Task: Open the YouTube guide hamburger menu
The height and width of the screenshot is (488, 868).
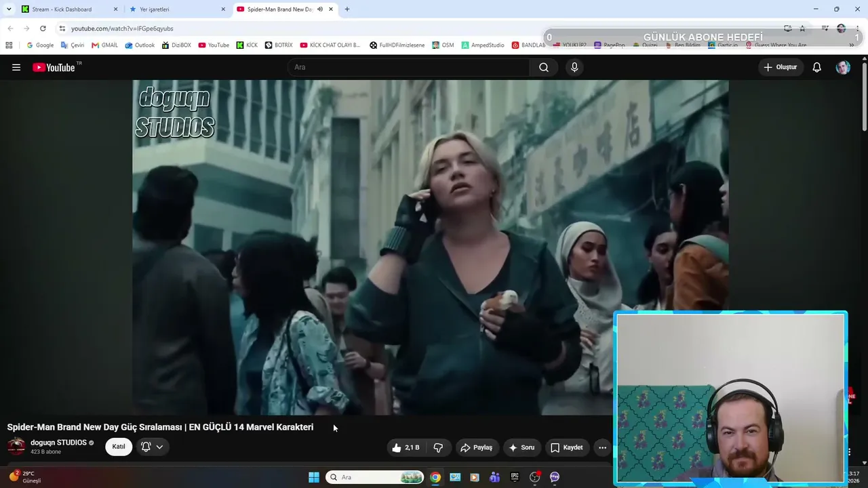Action: click(16, 67)
